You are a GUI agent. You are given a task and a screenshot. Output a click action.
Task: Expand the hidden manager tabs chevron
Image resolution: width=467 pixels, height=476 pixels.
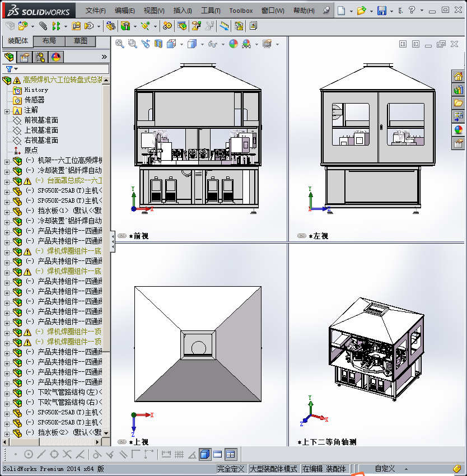[x=104, y=57]
